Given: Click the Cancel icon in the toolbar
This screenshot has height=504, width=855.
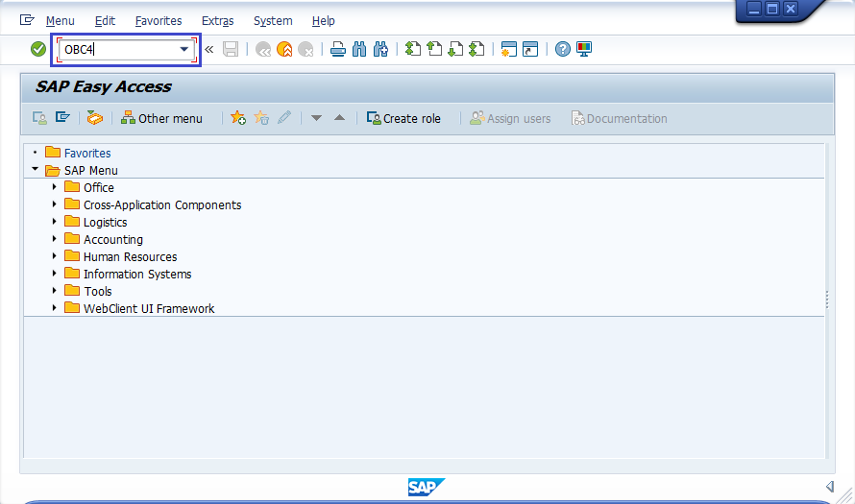Looking at the screenshot, I should (305, 50).
